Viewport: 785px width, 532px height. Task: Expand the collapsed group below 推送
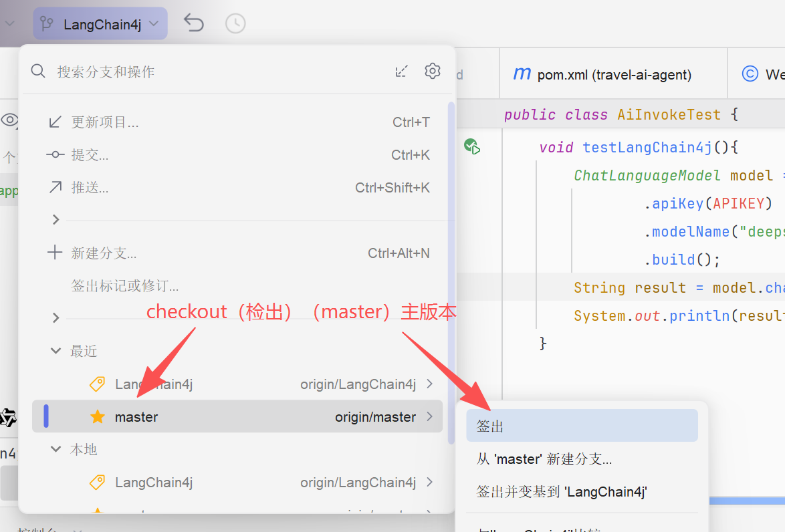pos(56,220)
